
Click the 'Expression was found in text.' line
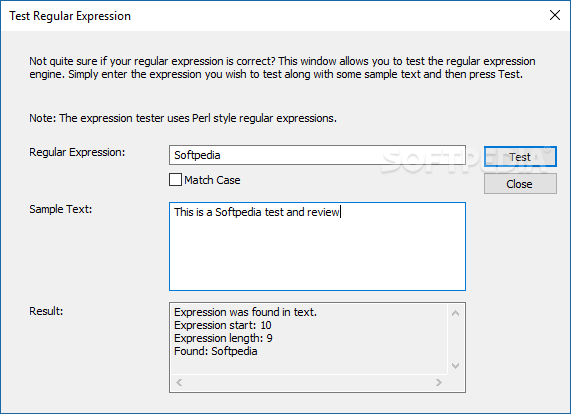pos(245,312)
